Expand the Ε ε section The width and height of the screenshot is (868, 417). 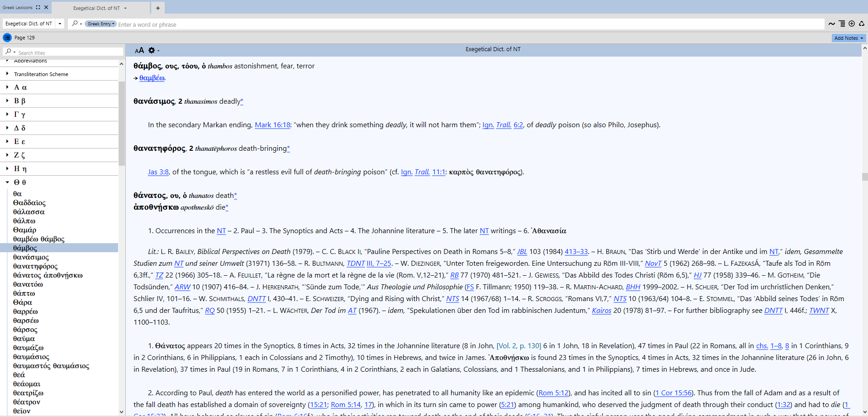coord(7,141)
